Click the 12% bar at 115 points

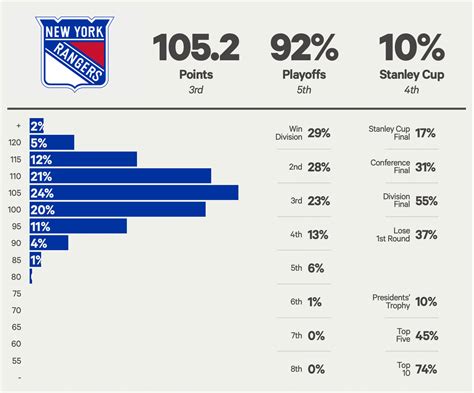(x=83, y=159)
